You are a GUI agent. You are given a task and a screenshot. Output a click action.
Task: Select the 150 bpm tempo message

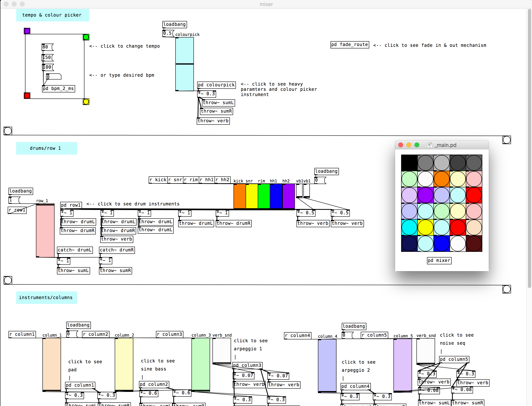pyautogui.click(x=47, y=58)
